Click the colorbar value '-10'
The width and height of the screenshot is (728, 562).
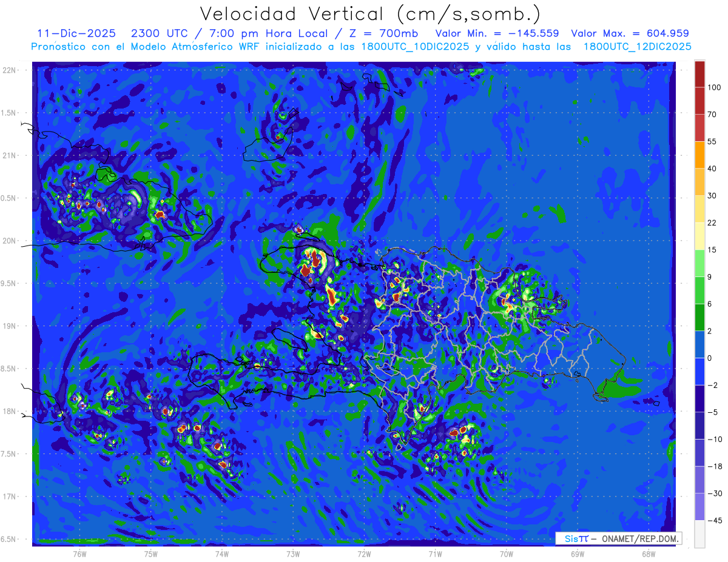pos(714,440)
